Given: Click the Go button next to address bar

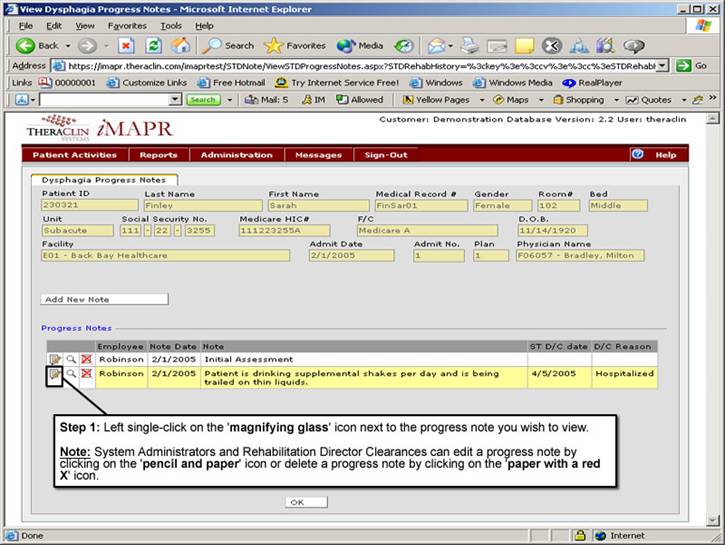Looking at the screenshot, I should [x=692, y=66].
